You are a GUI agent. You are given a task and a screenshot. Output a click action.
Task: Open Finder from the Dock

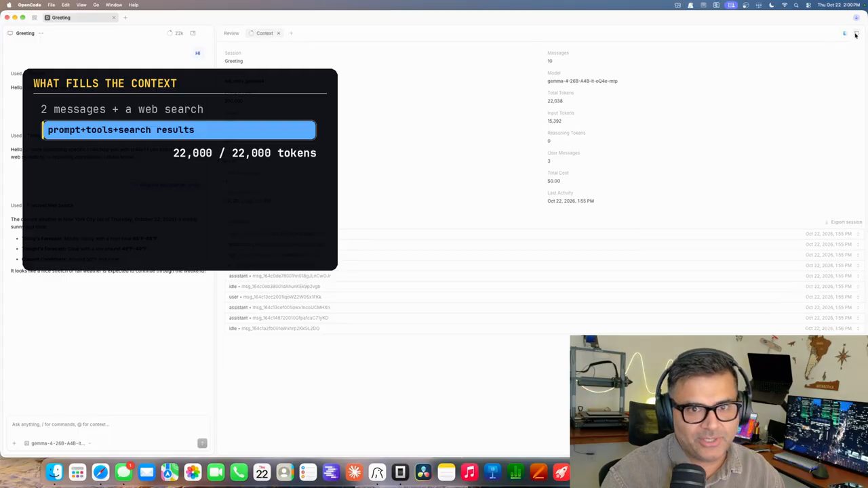[x=54, y=472]
